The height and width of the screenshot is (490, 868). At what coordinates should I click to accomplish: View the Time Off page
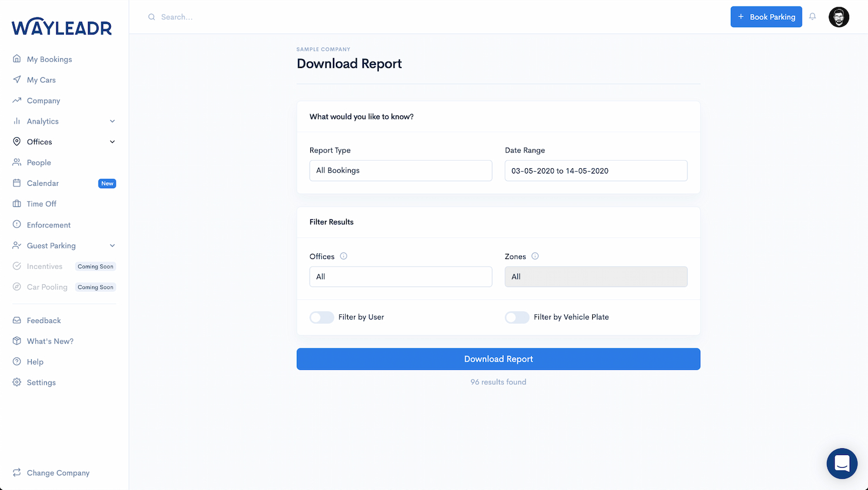click(42, 203)
